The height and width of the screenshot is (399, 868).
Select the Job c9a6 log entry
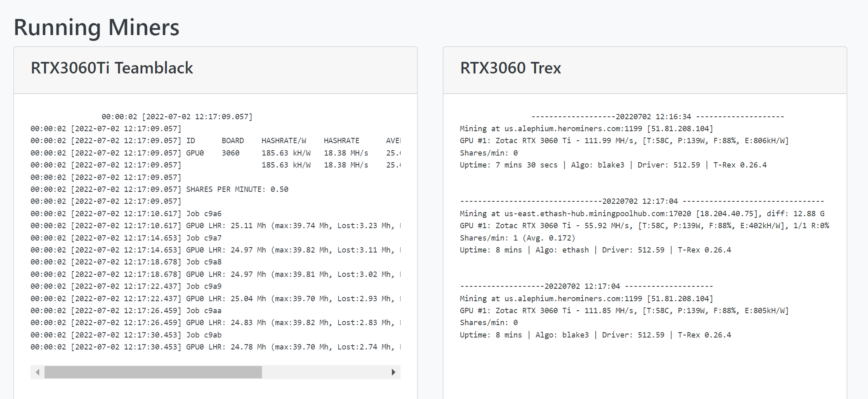point(205,213)
